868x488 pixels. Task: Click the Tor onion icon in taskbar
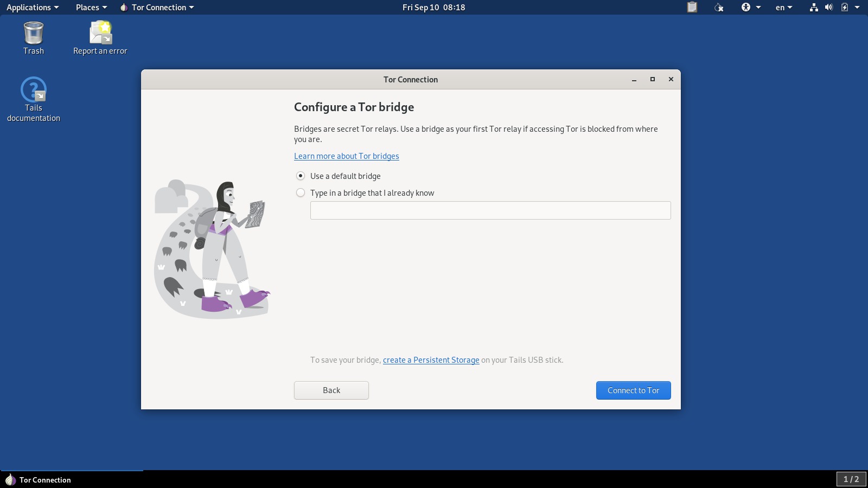pyautogui.click(x=10, y=480)
